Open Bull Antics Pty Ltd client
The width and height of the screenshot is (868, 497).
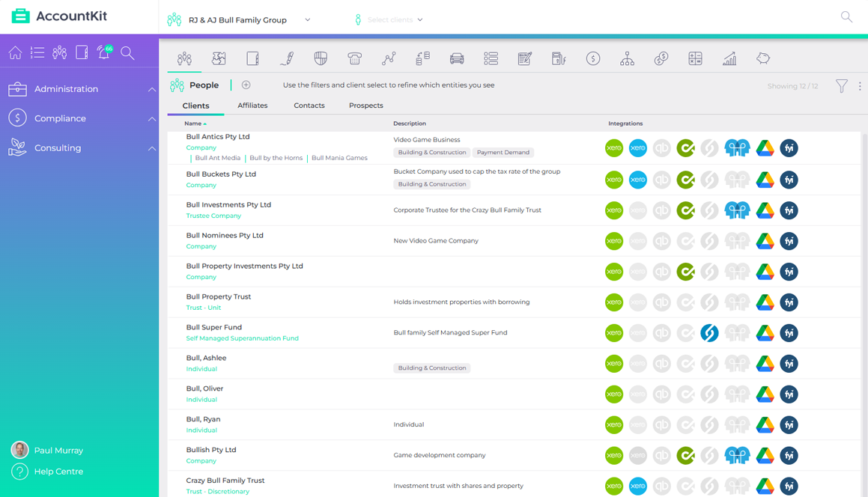point(217,137)
